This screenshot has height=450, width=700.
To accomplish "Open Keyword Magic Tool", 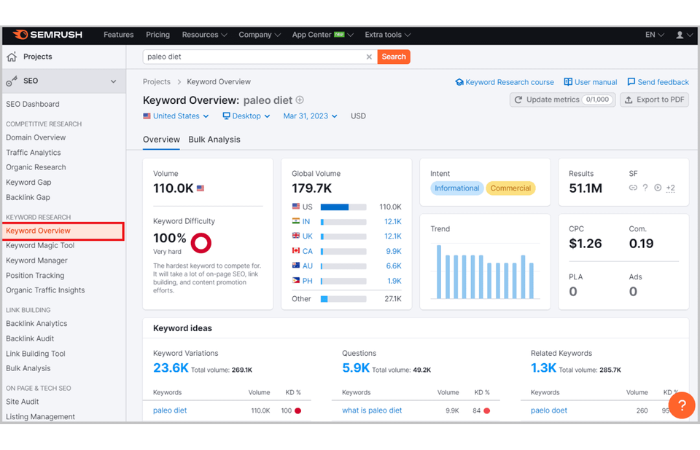I will (x=40, y=246).
